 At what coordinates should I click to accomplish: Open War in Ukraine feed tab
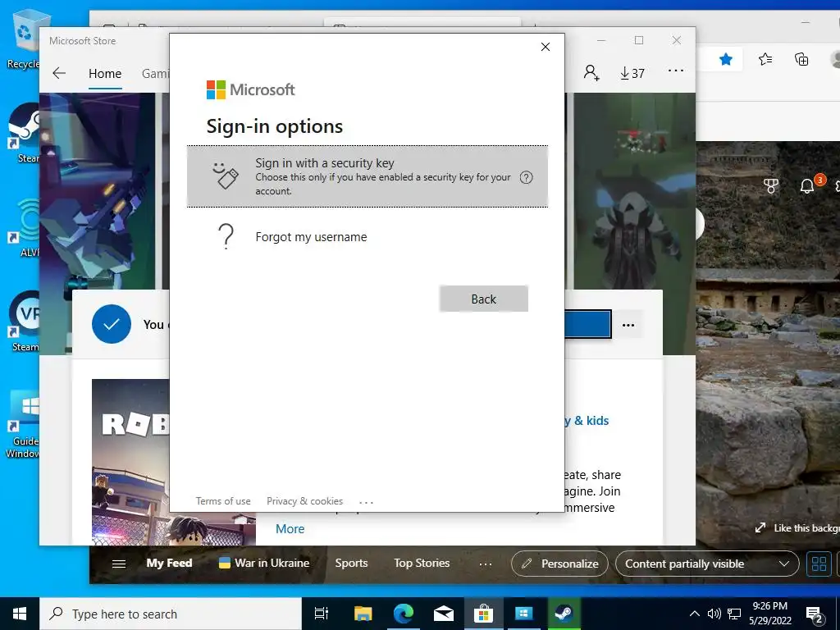265,563
